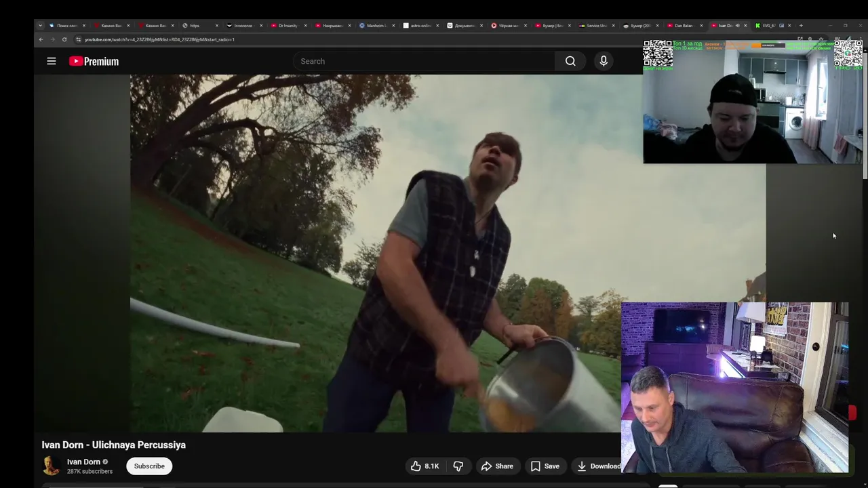Share the Ulichnaya Percussiya video
Image resolution: width=868 pixels, height=488 pixels.
tap(497, 466)
